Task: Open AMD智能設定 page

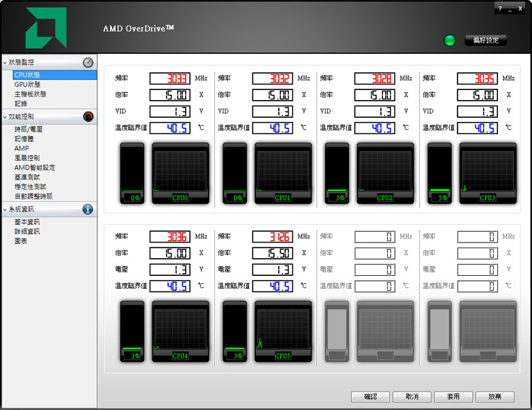Action: pyautogui.click(x=35, y=167)
